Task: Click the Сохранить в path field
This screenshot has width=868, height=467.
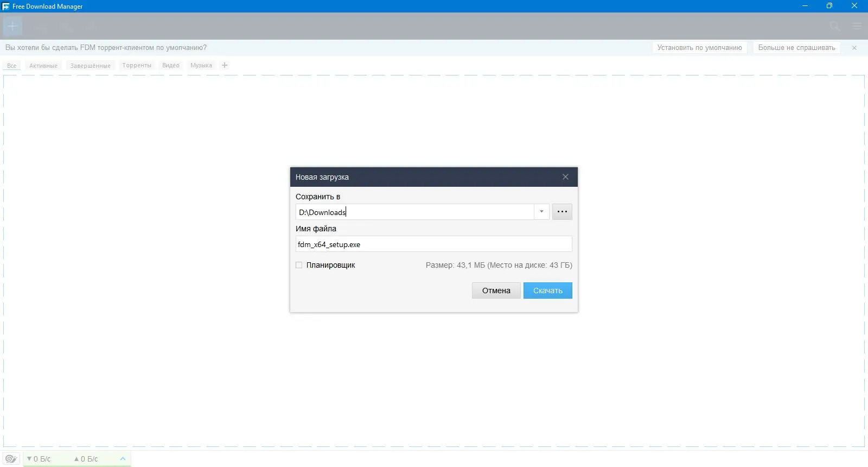Action: [415, 212]
